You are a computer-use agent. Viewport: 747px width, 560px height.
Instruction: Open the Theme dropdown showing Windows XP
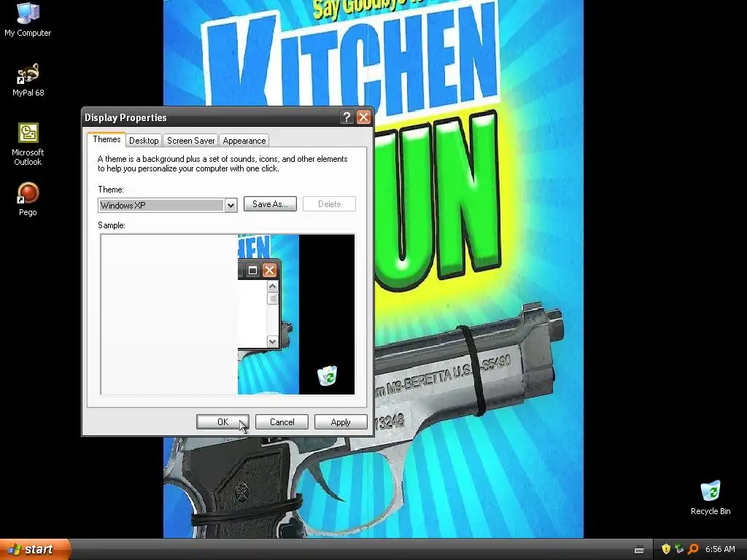167,205
